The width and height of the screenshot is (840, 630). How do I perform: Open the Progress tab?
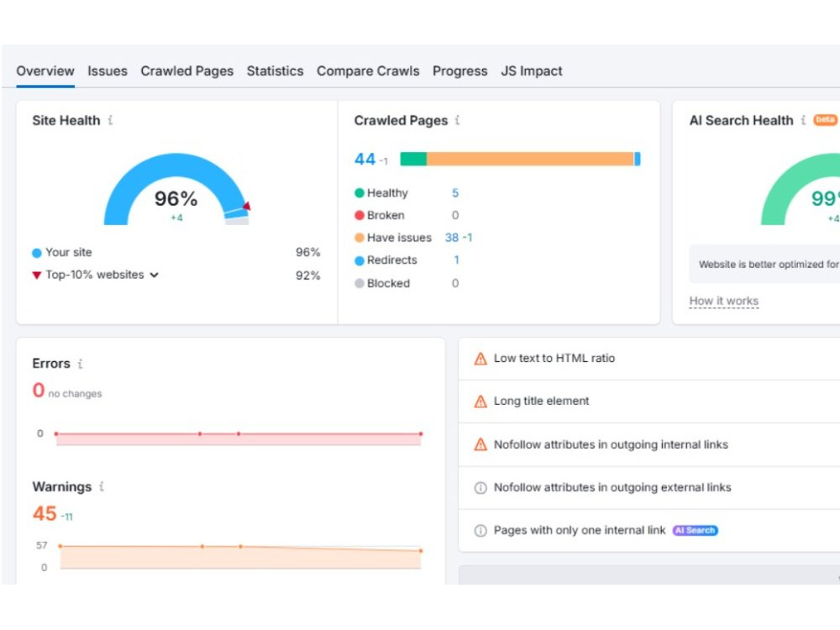click(460, 71)
